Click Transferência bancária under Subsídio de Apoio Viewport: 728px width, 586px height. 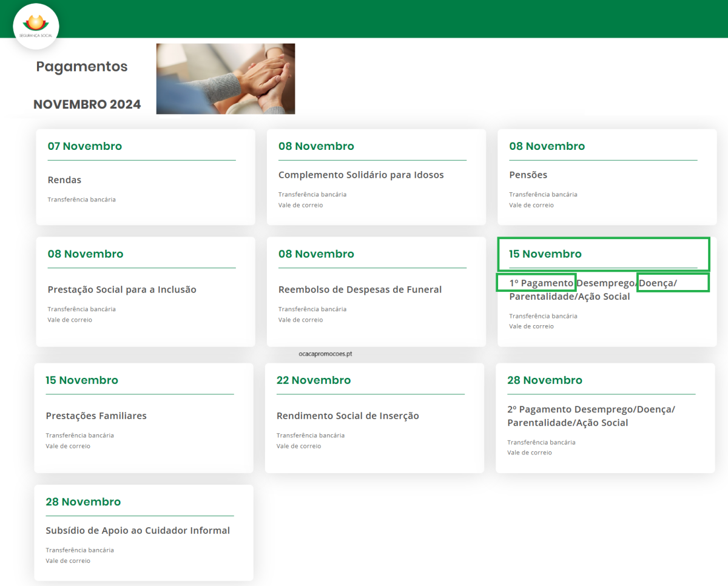(80, 550)
